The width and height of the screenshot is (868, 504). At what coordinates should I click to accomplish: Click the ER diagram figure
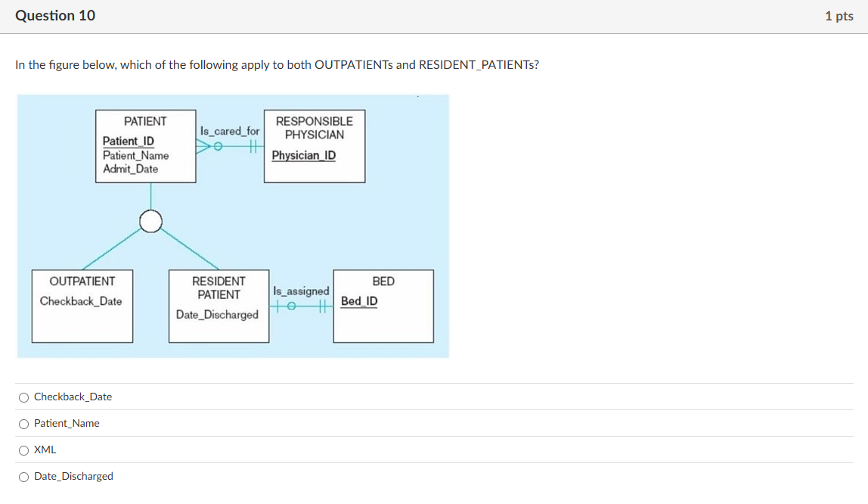click(233, 226)
